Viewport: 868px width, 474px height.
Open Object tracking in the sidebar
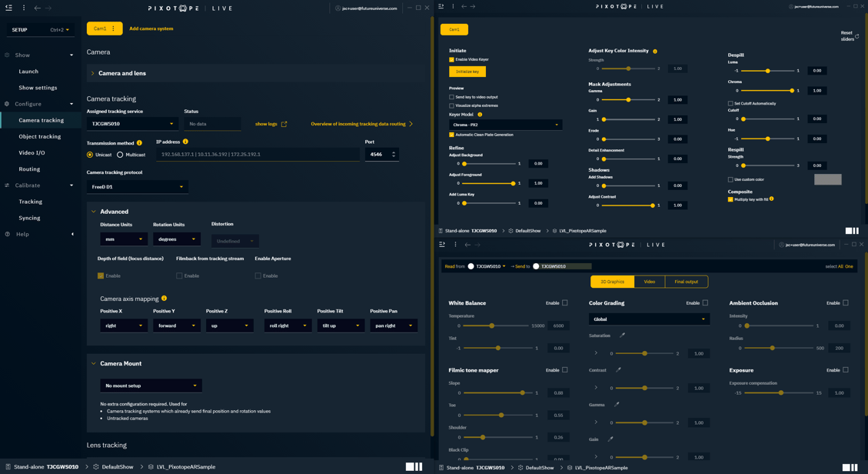pos(40,137)
